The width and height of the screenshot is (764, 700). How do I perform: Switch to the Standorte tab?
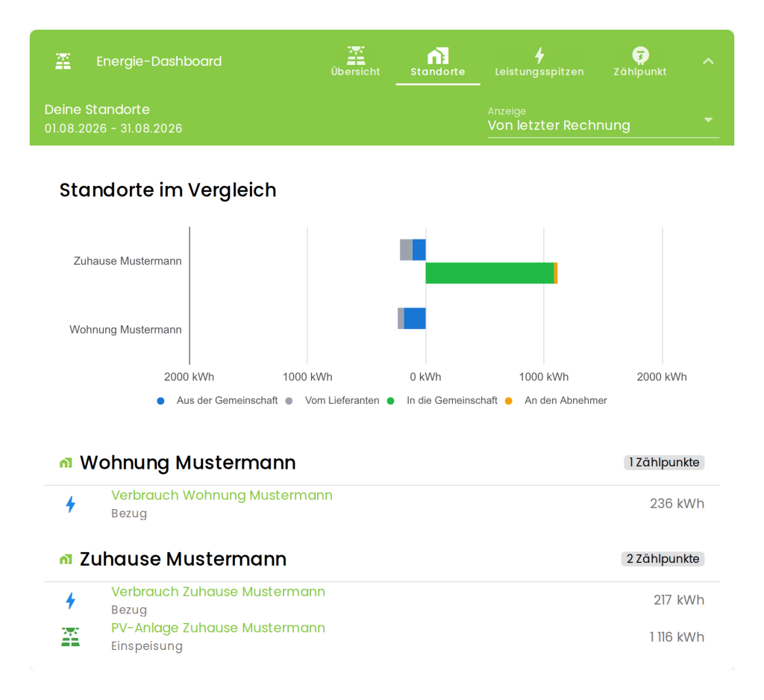click(x=437, y=62)
